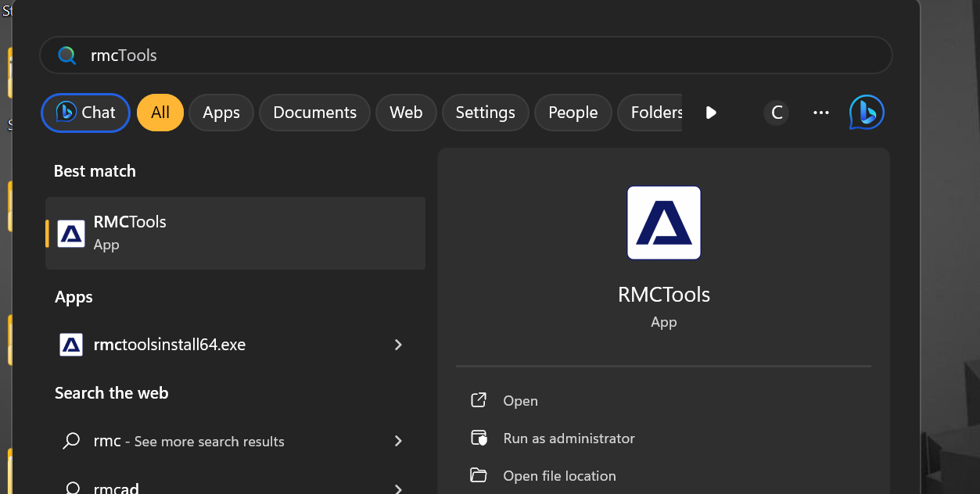Open the three-dot options menu
Image resolution: width=980 pixels, height=494 pixels.
tap(820, 113)
